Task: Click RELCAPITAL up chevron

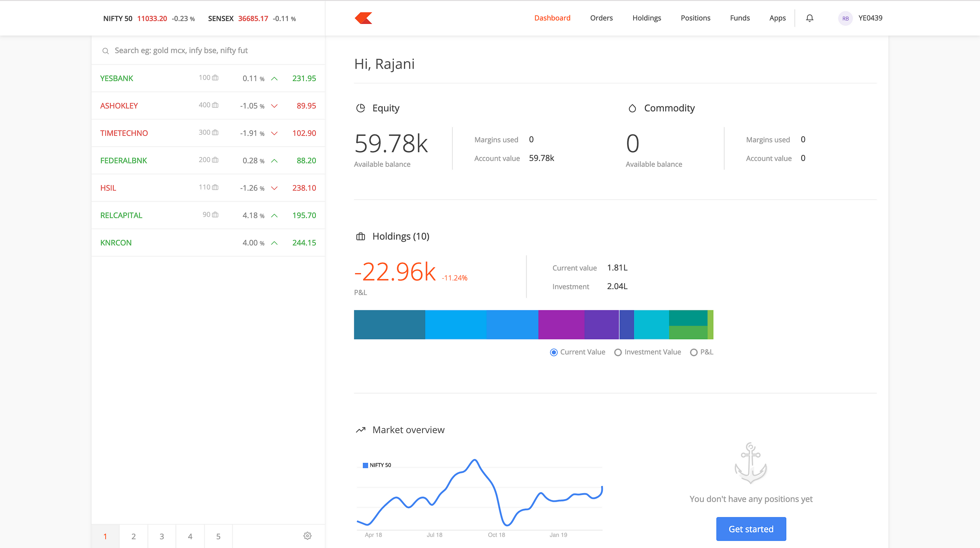Action: (x=274, y=216)
